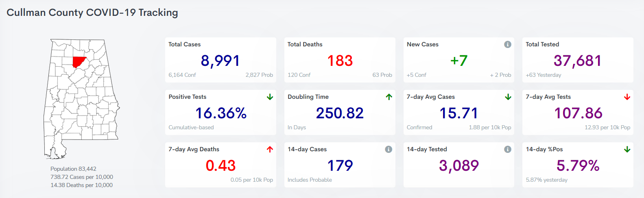Viewport: 644px width, 198px height.
Task: Click the info icon on 14-day Cases card
Action: (x=389, y=149)
